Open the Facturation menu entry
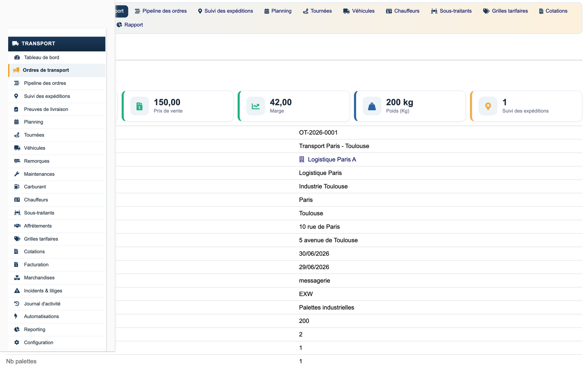The width and height of the screenshot is (588, 367). pyautogui.click(x=57, y=265)
